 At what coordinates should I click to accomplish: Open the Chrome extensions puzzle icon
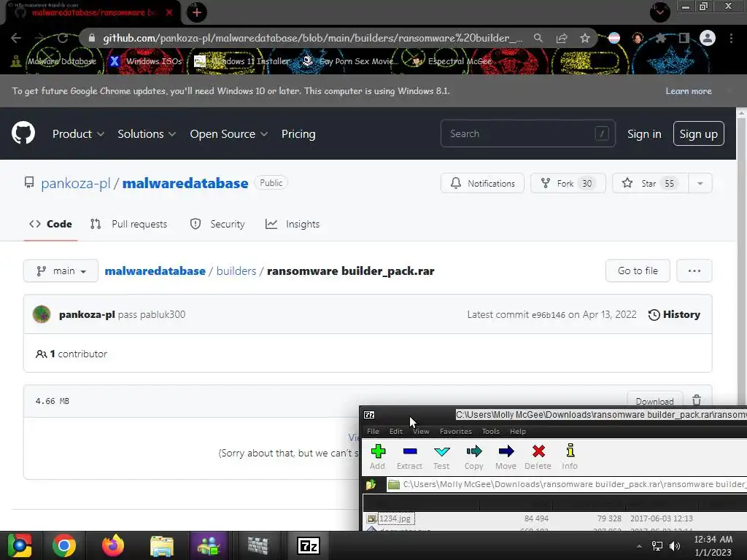tap(661, 38)
